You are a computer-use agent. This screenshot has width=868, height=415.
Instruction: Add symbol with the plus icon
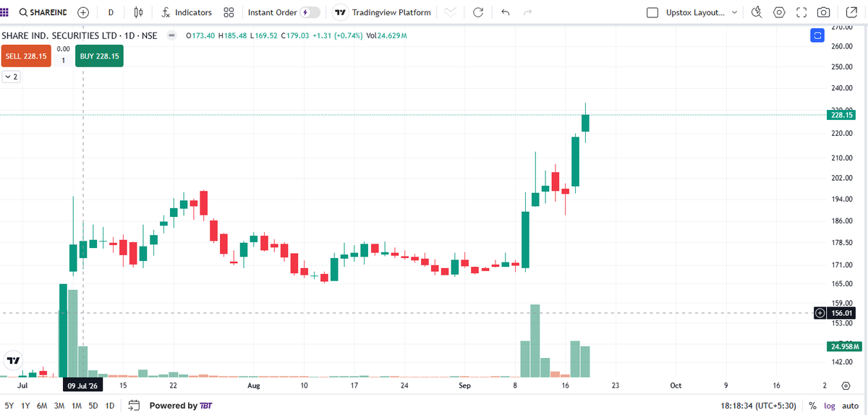(x=83, y=12)
